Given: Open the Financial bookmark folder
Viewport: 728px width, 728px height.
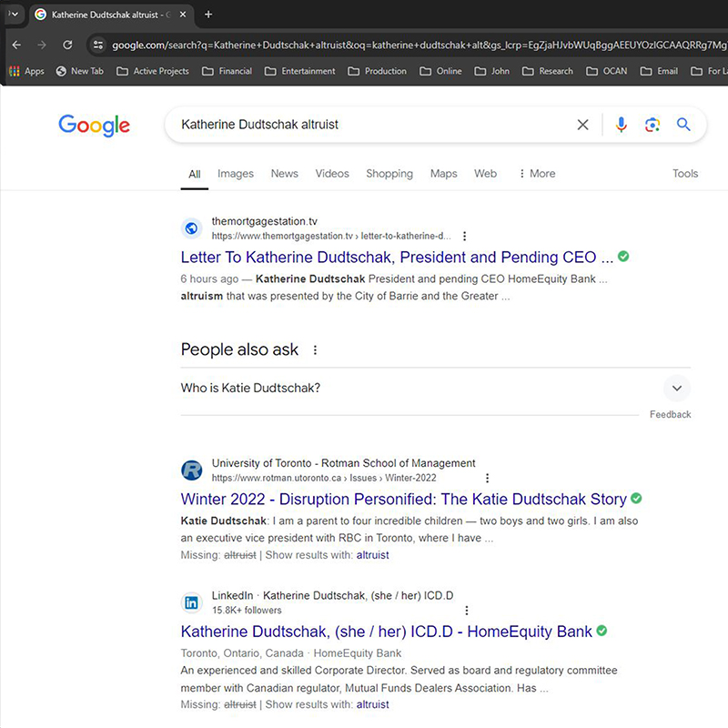Looking at the screenshot, I should click(x=227, y=71).
